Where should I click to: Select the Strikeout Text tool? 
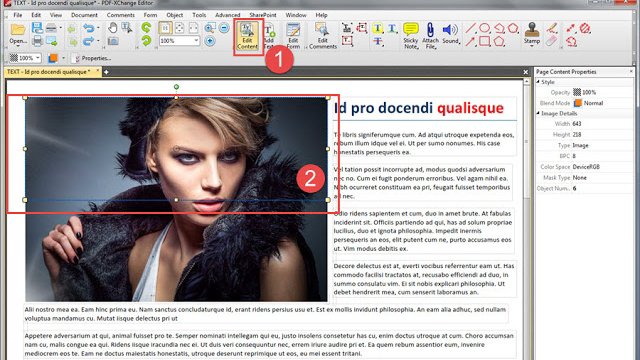point(378,41)
